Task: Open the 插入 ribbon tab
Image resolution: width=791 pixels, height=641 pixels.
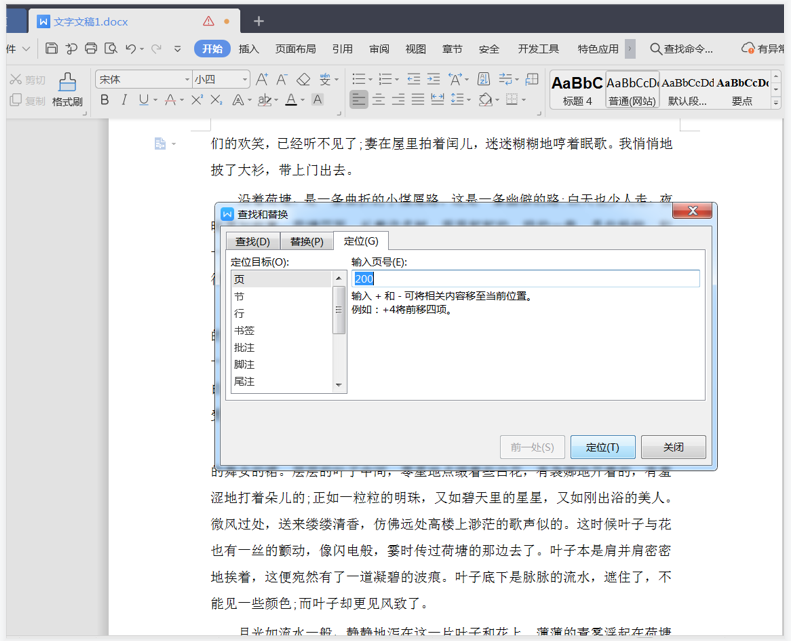Action: pyautogui.click(x=249, y=48)
